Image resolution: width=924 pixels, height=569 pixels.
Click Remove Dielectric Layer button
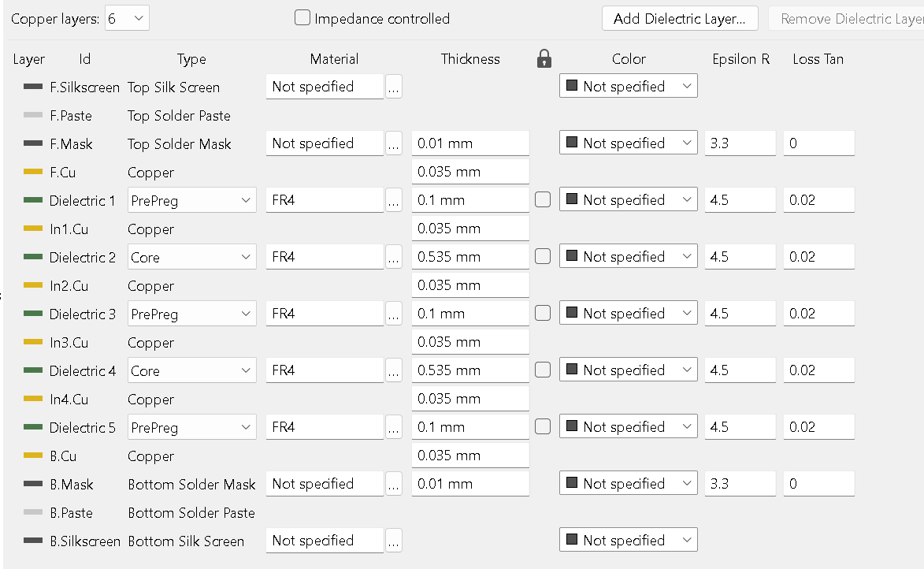tap(846, 18)
